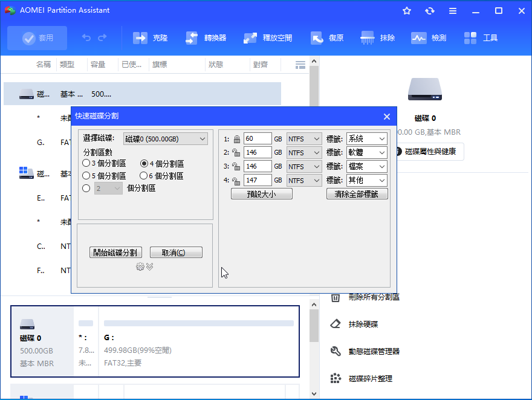
Task: Open Disk Defrag (磁碟碎片整理)
Action: pyautogui.click(x=362, y=378)
